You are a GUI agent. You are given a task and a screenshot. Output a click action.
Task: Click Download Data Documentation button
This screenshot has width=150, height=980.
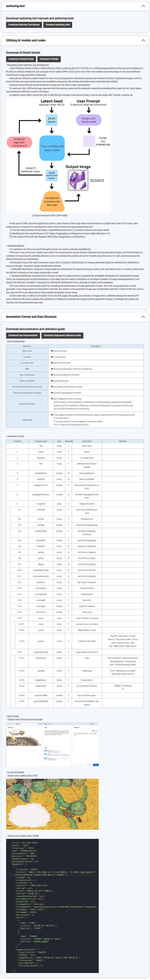[23, 336]
